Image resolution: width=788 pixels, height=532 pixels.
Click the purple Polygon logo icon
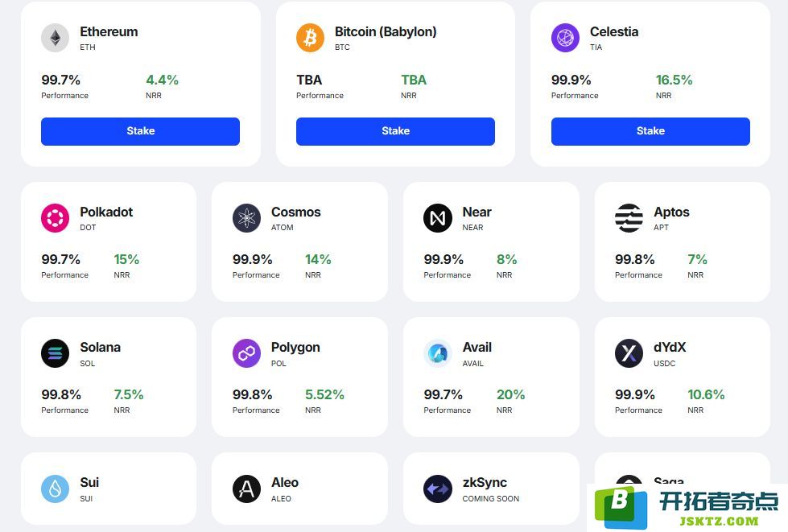247,353
